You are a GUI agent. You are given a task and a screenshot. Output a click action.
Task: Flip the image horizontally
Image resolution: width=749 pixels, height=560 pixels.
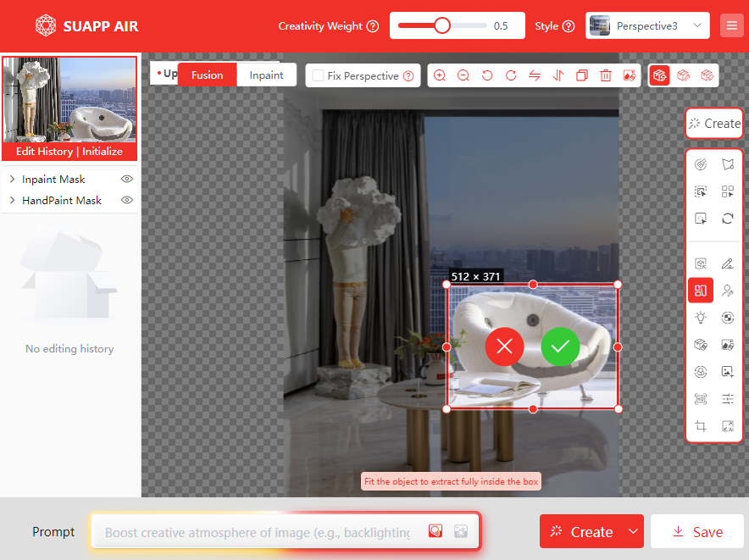(535, 75)
